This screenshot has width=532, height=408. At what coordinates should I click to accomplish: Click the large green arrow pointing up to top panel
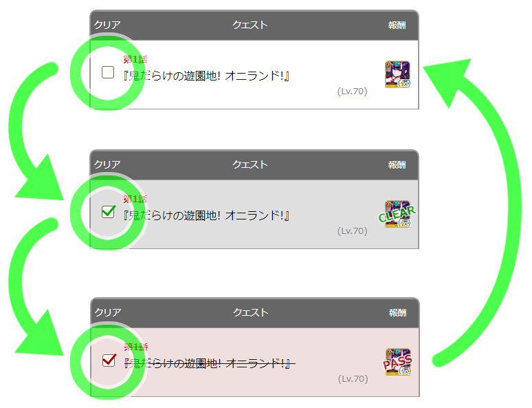[x=475, y=211]
